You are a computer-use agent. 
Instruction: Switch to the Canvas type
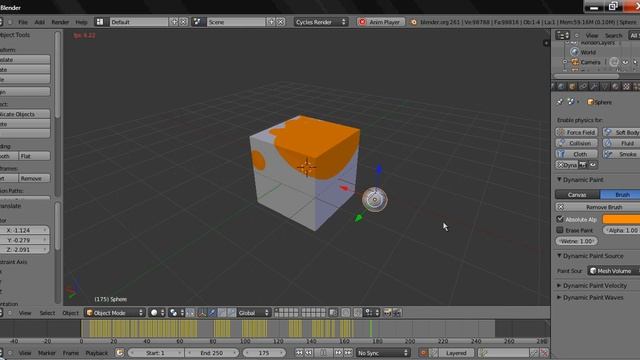[577, 195]
